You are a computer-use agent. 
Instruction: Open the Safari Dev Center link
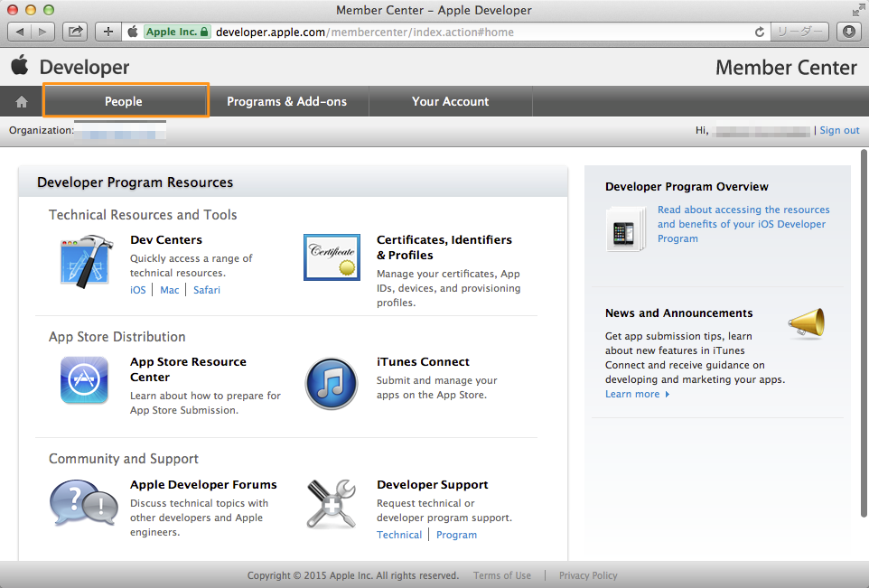tap(207, 290)
